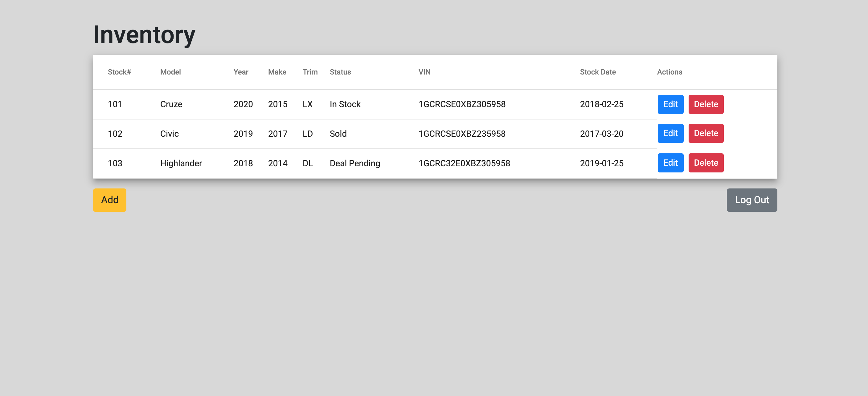Click the yellow Add button
Viewport: 868px width, 396px height.
pos(109,200)
